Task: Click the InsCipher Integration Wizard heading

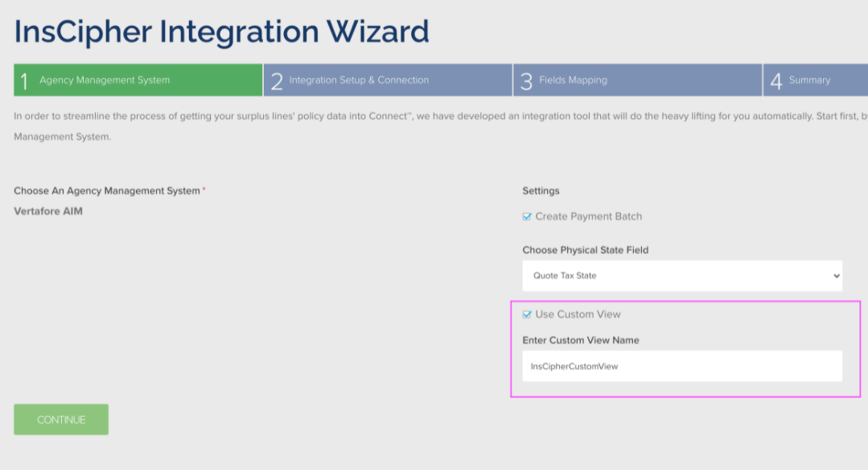Action: tap(221, 32)
